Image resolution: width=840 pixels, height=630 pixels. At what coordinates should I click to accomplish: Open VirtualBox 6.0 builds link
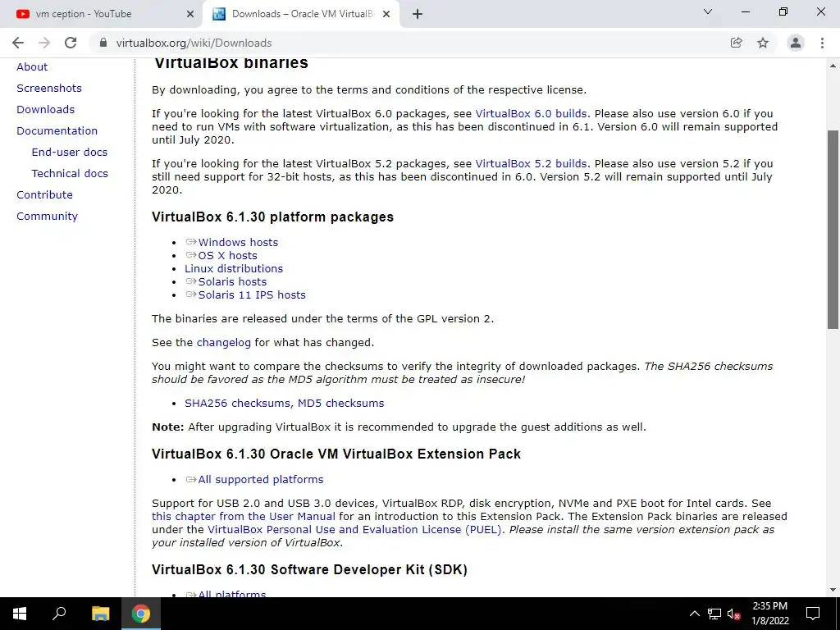point(532,113)
